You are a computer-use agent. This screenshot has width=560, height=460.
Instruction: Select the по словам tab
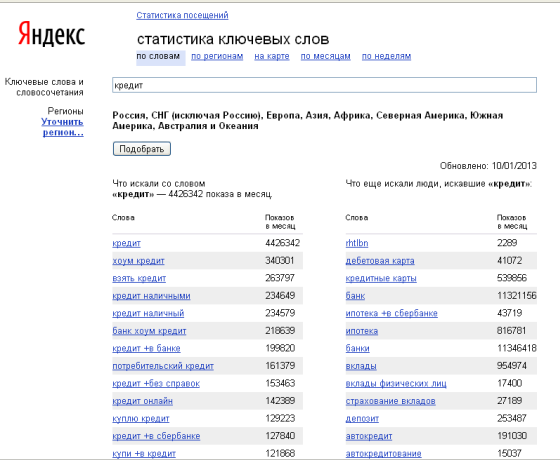click(x=160, y=58)
